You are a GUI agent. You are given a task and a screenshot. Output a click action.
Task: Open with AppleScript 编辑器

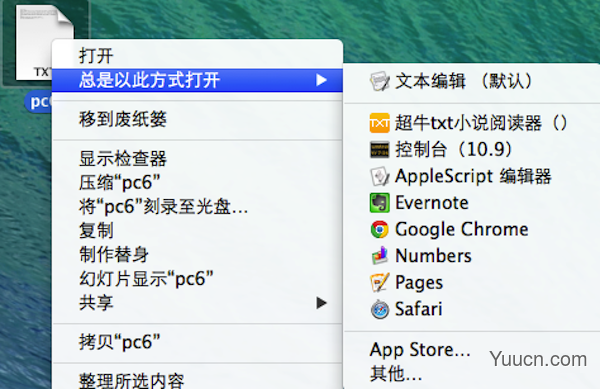471,176
